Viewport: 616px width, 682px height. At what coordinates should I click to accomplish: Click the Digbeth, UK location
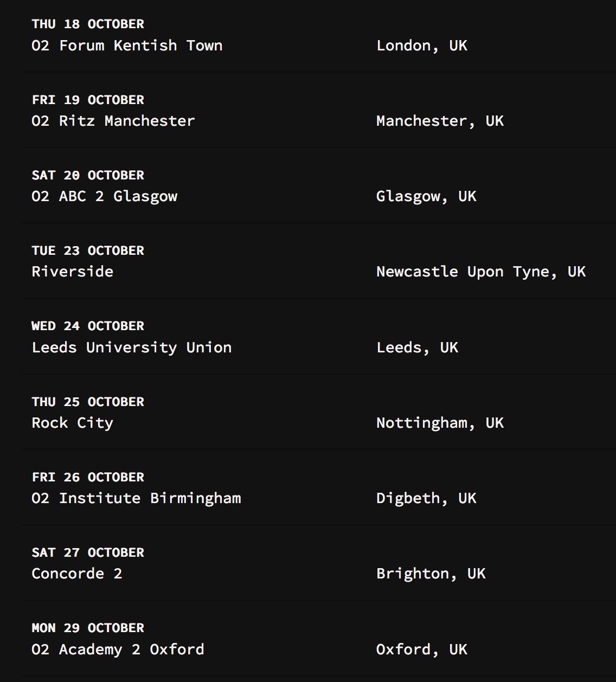(x=426, y=498)
